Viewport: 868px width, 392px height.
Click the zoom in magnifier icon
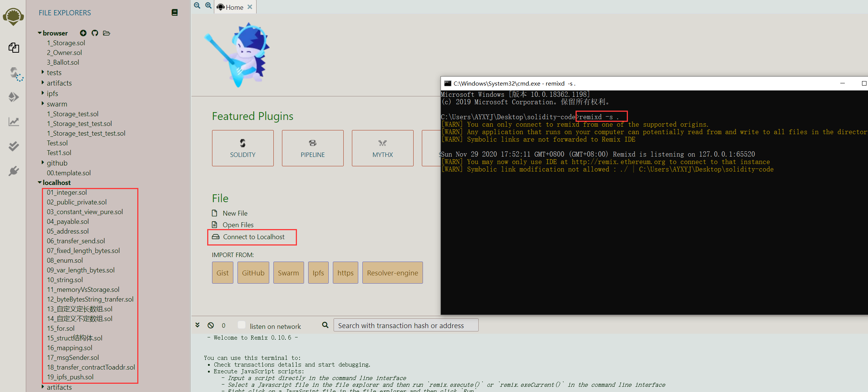click(208, 6)
